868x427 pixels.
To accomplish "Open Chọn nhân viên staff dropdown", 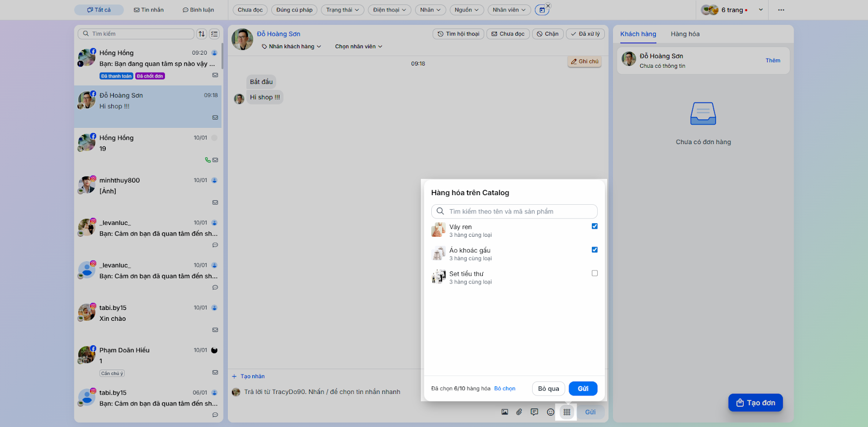I will pyautogui.click(x=359, y=47).
